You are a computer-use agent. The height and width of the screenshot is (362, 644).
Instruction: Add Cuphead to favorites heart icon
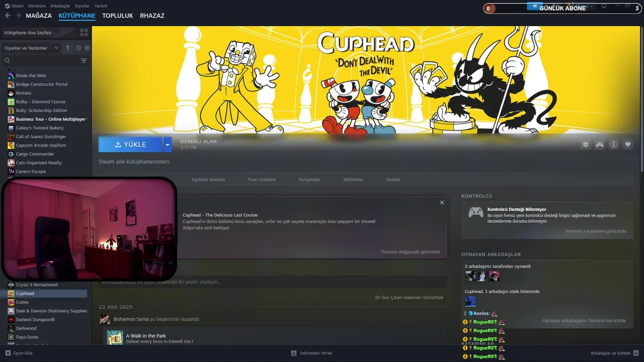click(x=628, y=144)
